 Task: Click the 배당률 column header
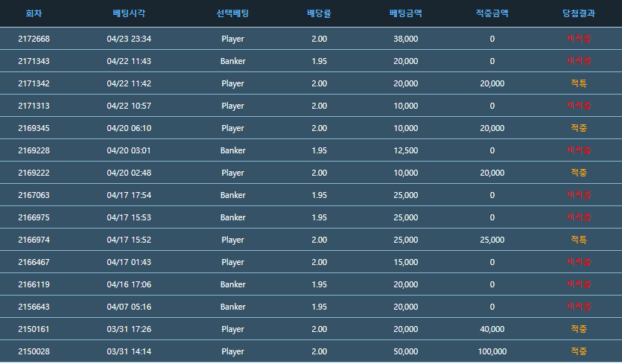[x=319, y=13]
